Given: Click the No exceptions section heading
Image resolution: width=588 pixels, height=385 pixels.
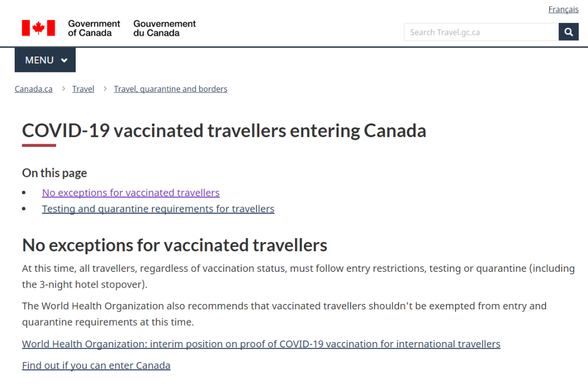Looking at the screenshot, I should [x=175, y=245].
